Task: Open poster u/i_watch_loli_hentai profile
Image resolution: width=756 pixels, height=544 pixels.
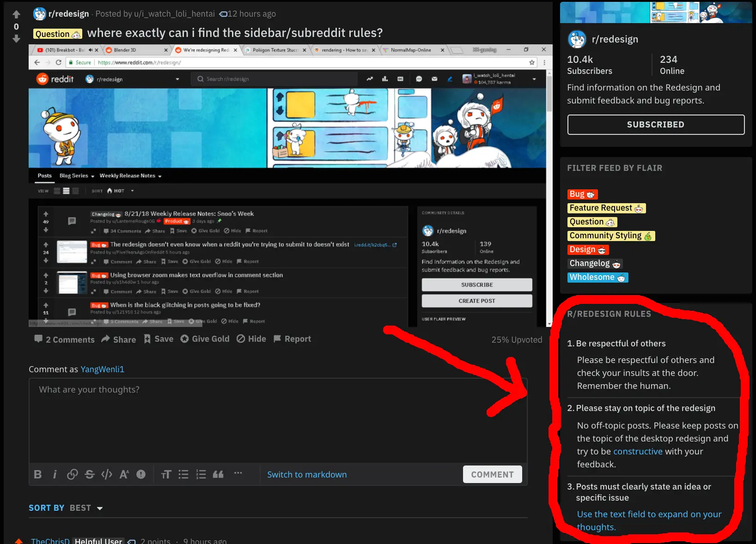Action: coord(174,14)
